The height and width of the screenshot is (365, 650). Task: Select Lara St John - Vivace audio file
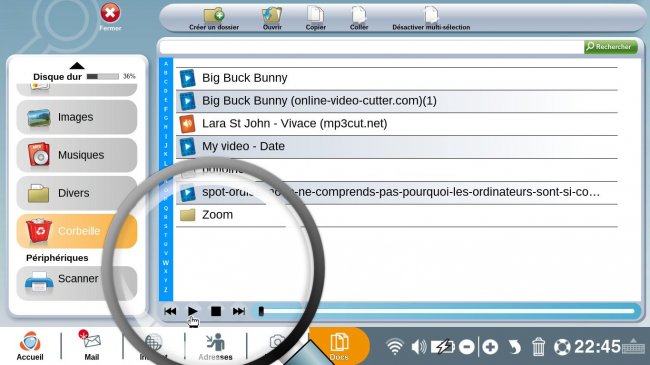(x=397, y=124)
